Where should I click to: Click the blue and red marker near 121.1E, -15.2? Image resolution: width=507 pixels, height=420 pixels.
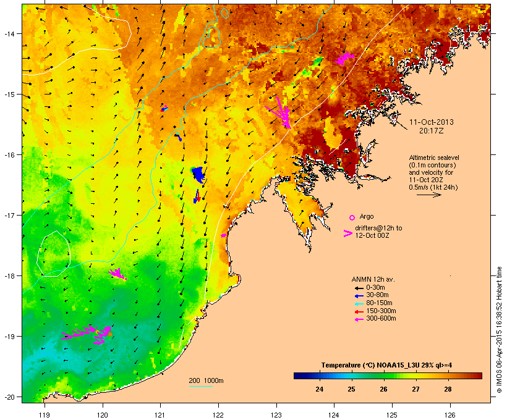(x=164, y=109)
